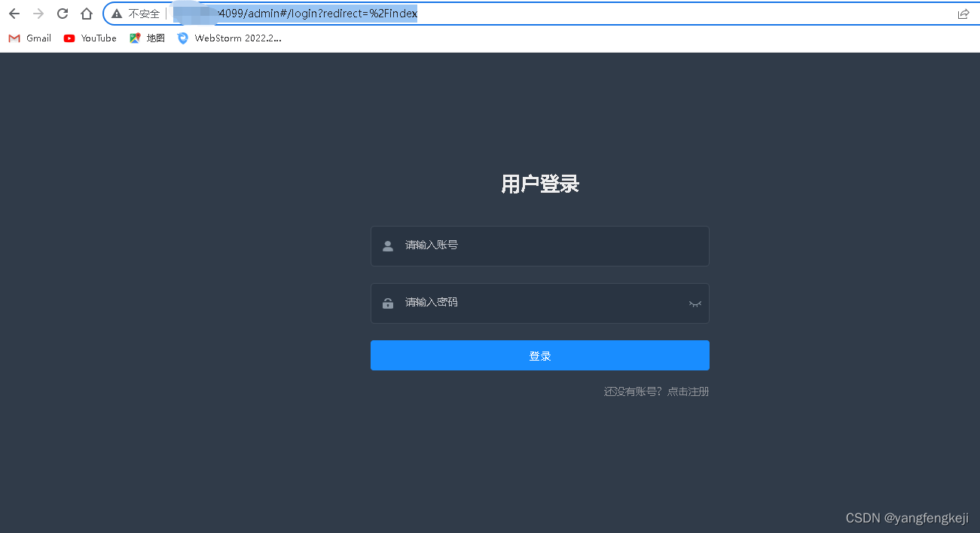Click the 登录 button
The height and width of the screenshot is (533, 980).
[539, 355]
